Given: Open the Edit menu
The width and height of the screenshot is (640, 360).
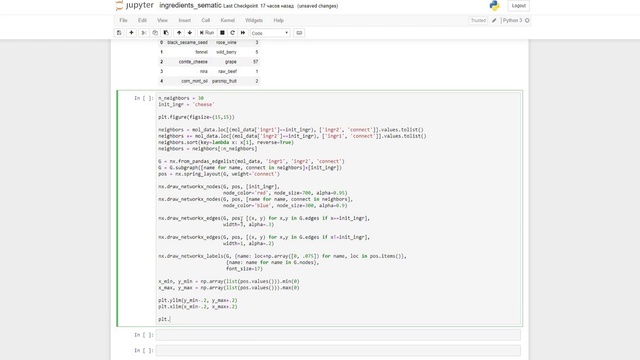Looking at the screenshot, I should (x=142, y=20).
